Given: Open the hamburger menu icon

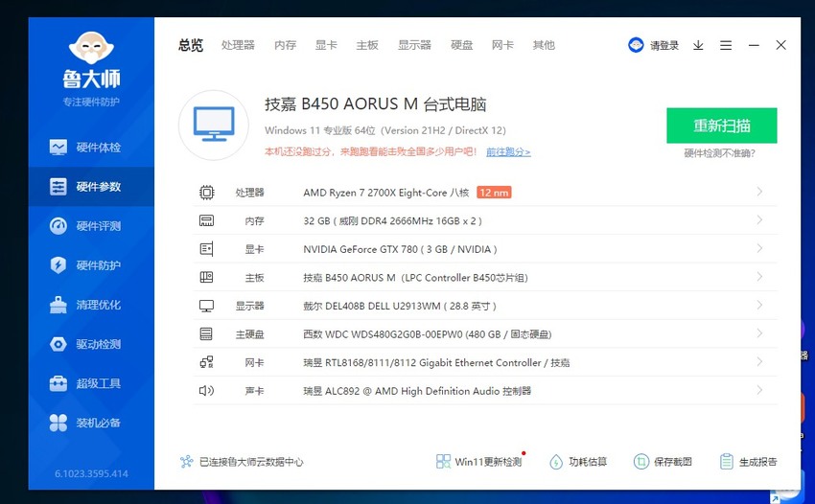Looking at the screenshot, I should [x=726, y=45].
